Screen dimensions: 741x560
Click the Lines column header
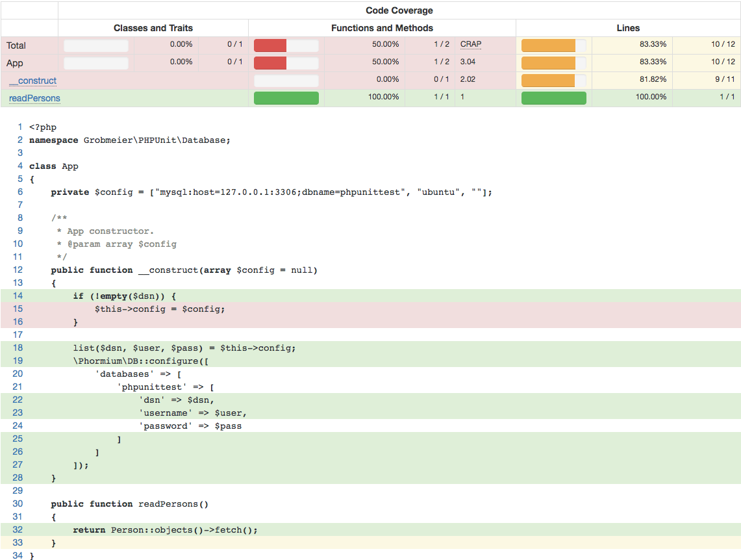click(627, 28)
